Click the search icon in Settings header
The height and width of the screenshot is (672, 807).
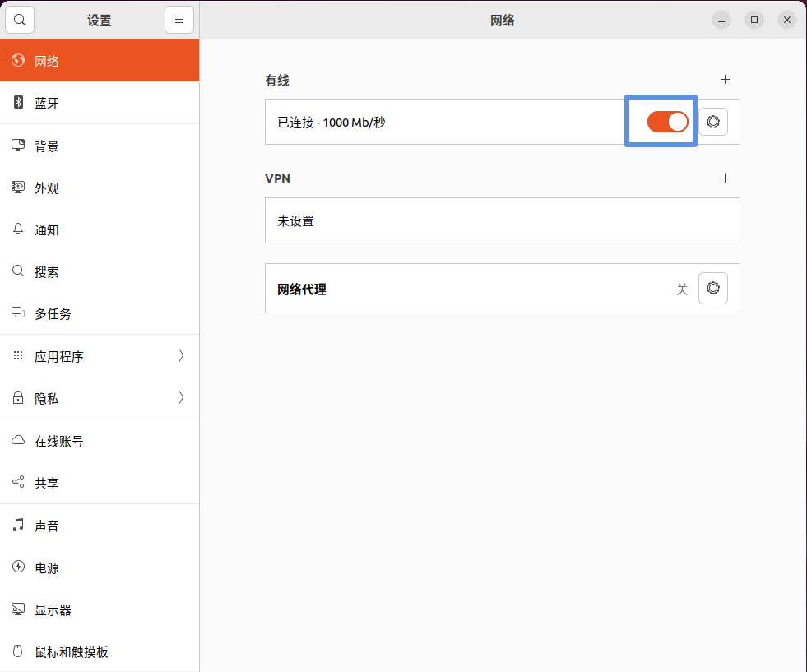[20, 21]
